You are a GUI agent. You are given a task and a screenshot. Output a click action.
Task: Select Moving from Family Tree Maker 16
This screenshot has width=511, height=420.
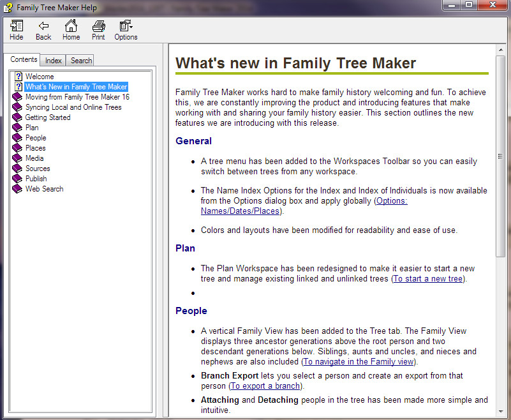click(x=77, y=97)
